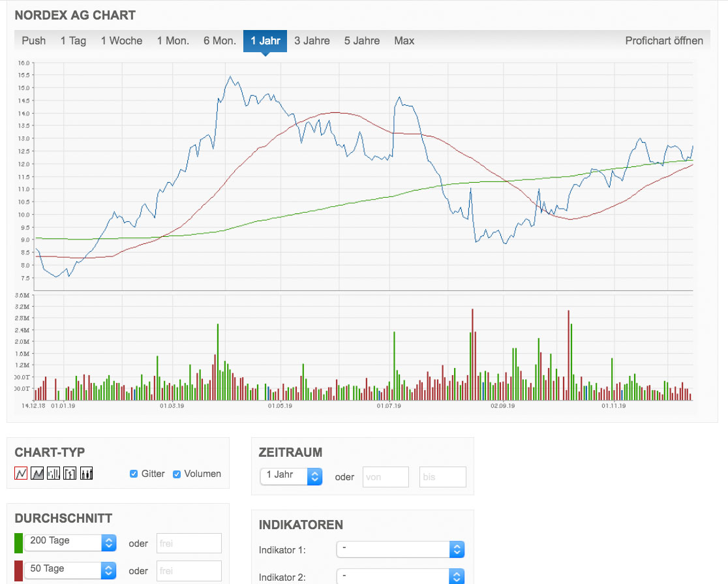The width and height of the screenshot is (728, 584).
Task: Select the bar chart type icon
Action: (x=53, y=474)
